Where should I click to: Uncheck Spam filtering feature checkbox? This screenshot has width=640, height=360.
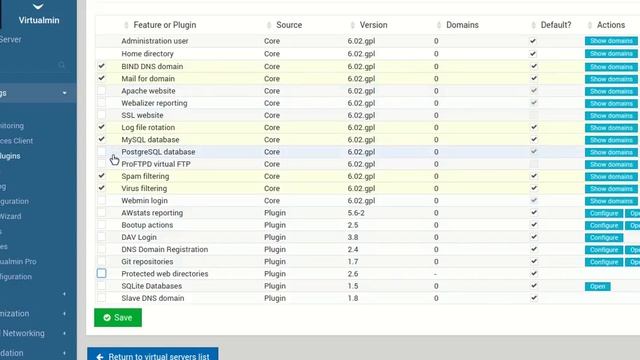tap(101, 176)
